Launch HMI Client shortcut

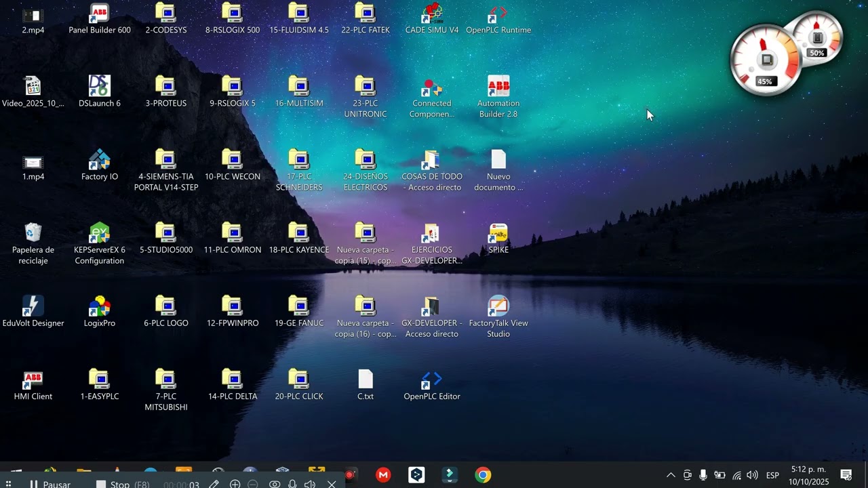[x=33, y=385]
